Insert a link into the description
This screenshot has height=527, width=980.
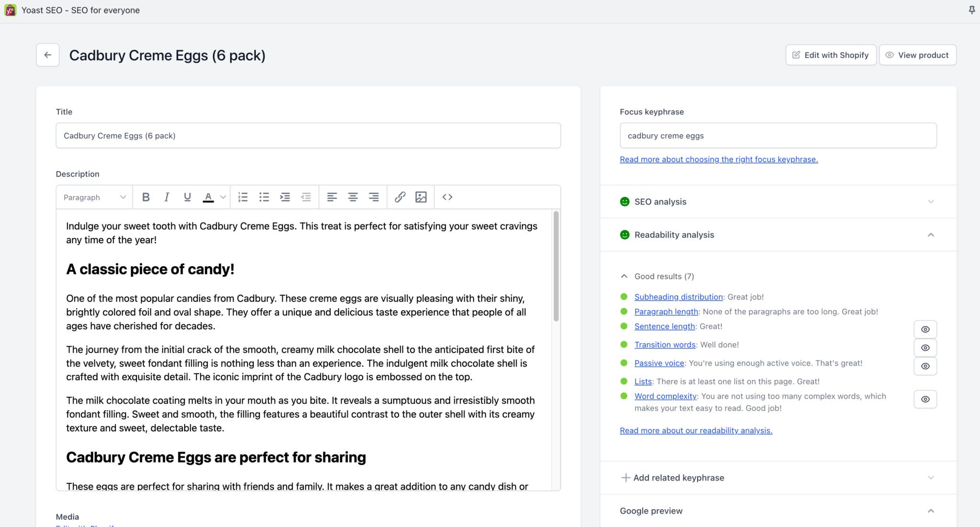pyautogui.click(x=400, y=197)
